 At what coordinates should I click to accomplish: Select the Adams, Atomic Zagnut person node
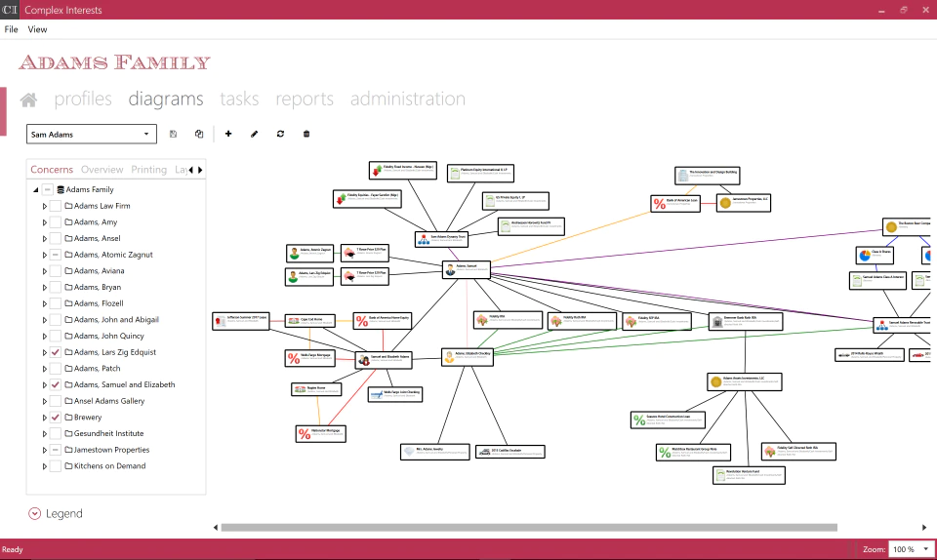coord(309,253)
